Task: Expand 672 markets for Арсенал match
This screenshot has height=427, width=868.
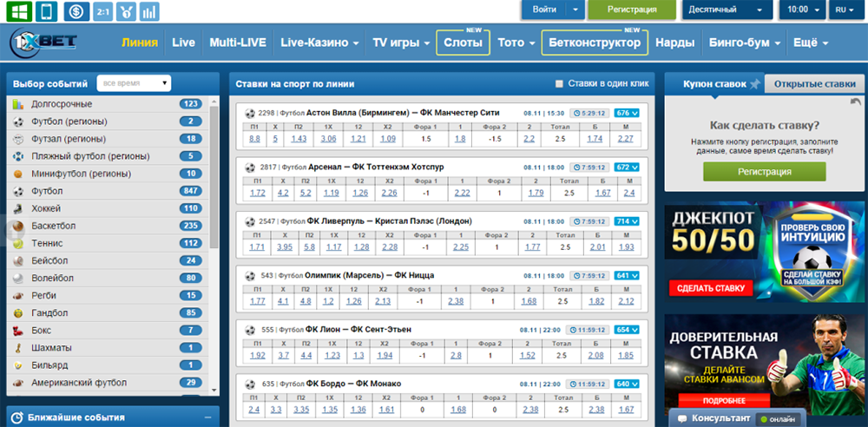Action: [626, 167]
